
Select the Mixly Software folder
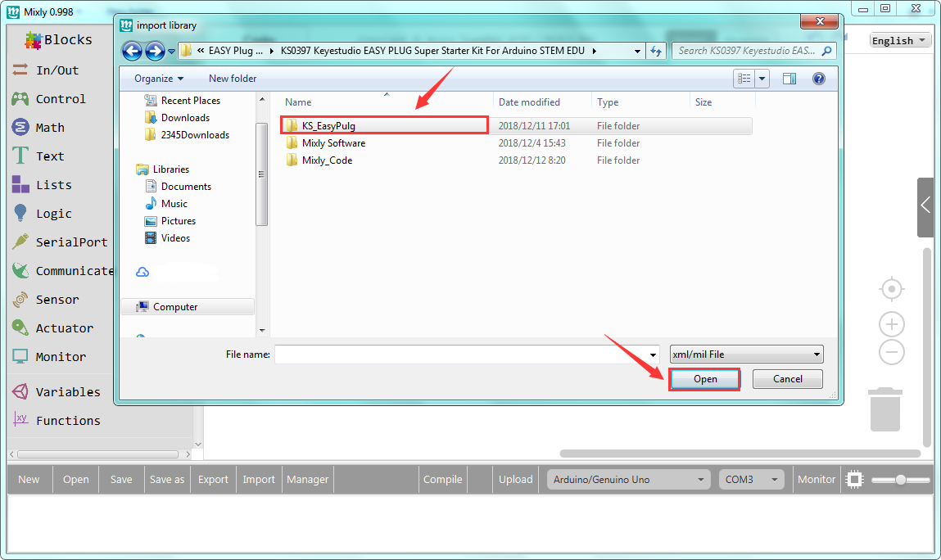pyautogui.click(x=333, y=143)
